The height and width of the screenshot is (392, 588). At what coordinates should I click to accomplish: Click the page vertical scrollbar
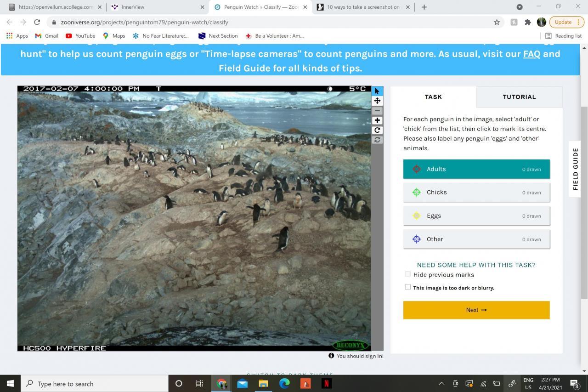pos(584,202)
